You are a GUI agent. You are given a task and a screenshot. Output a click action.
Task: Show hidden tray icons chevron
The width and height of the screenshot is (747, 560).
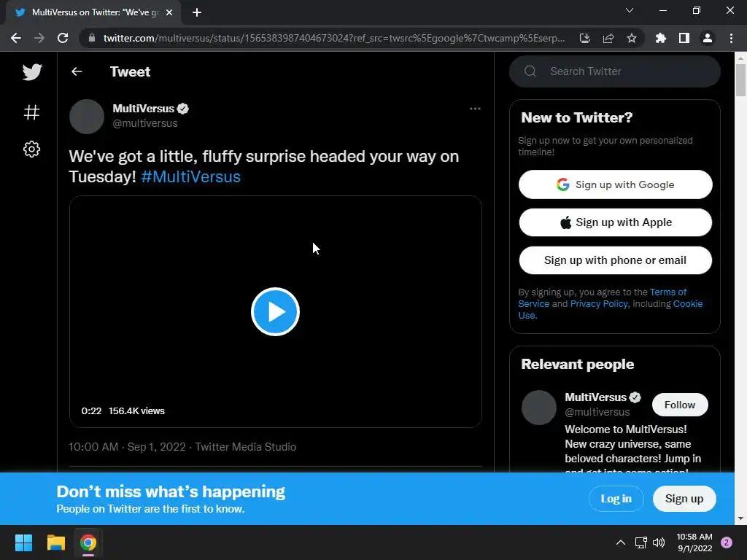pyautogui.click(x=621, y=542)
